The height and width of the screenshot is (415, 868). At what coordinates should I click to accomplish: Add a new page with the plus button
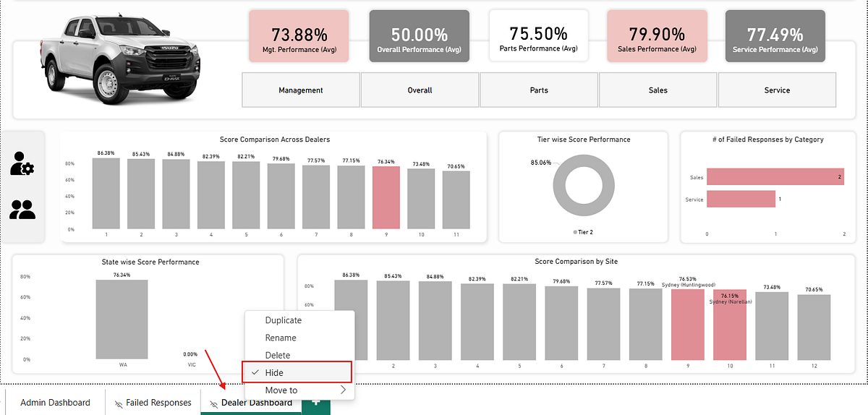316,403
